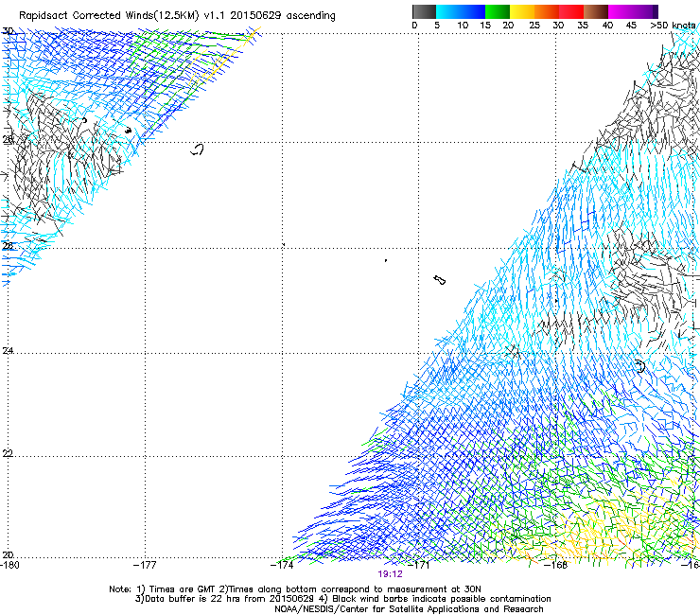Click the brown 35-40 knots legend segment
Image resolution: width=700 pixels, height=615 pixels.
coord(596,11)
